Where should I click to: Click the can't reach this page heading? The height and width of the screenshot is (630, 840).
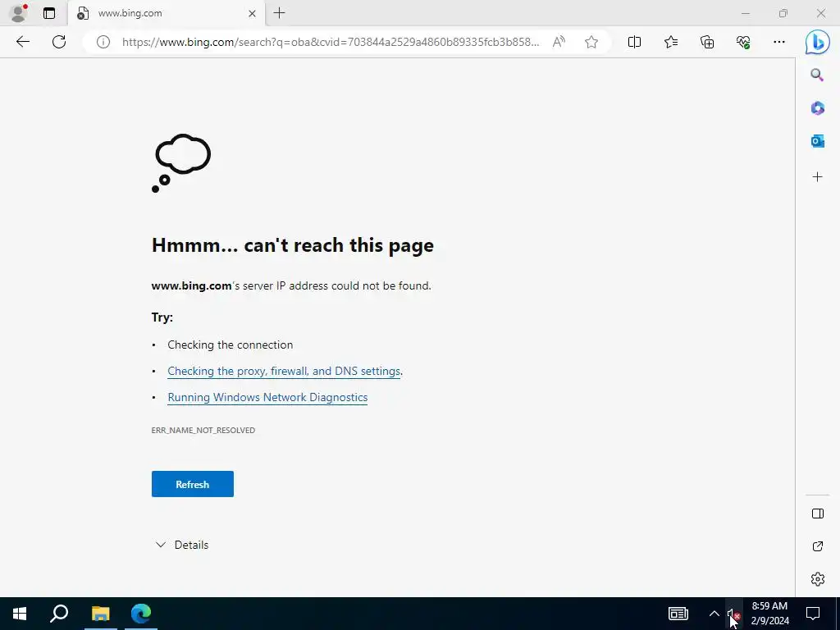[x=293, y=245]
